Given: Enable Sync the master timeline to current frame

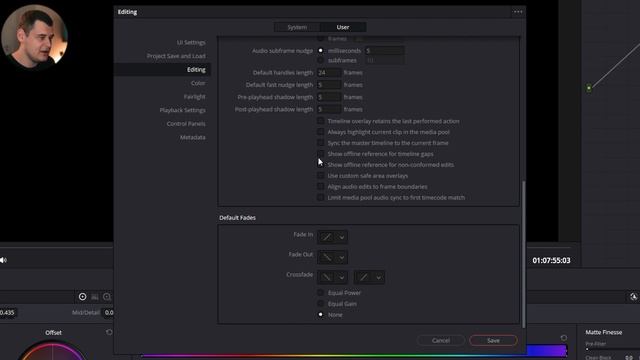Looking at the screenshot, I should click(320, 143).
